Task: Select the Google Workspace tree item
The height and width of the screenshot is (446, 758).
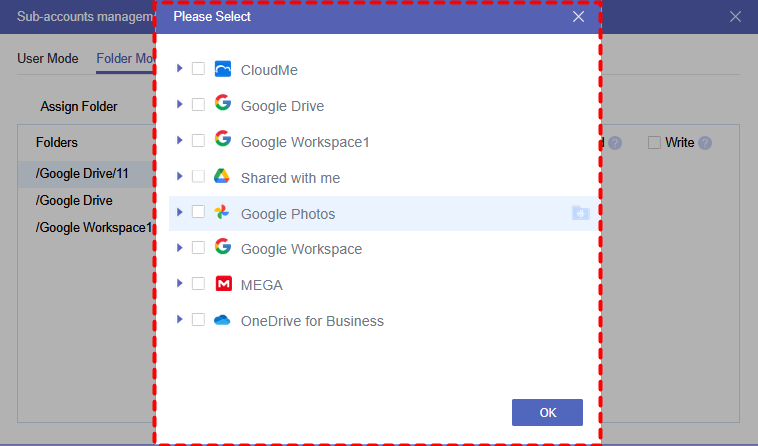Action: coord(301,249)
